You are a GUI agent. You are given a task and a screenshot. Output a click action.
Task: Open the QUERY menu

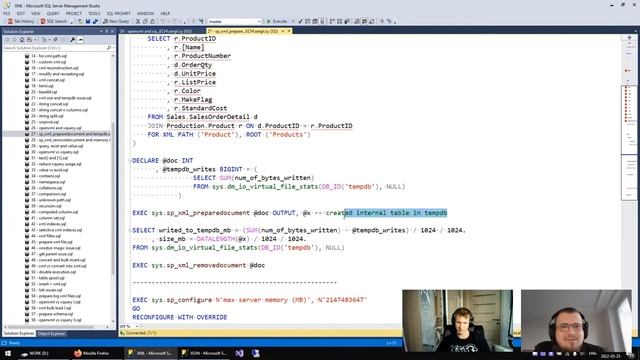[53, 13]
